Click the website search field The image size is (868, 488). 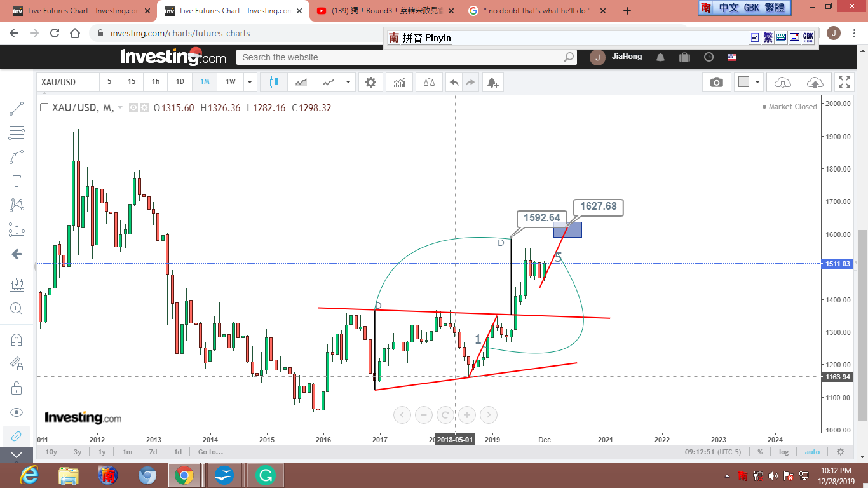coord(407,57)
